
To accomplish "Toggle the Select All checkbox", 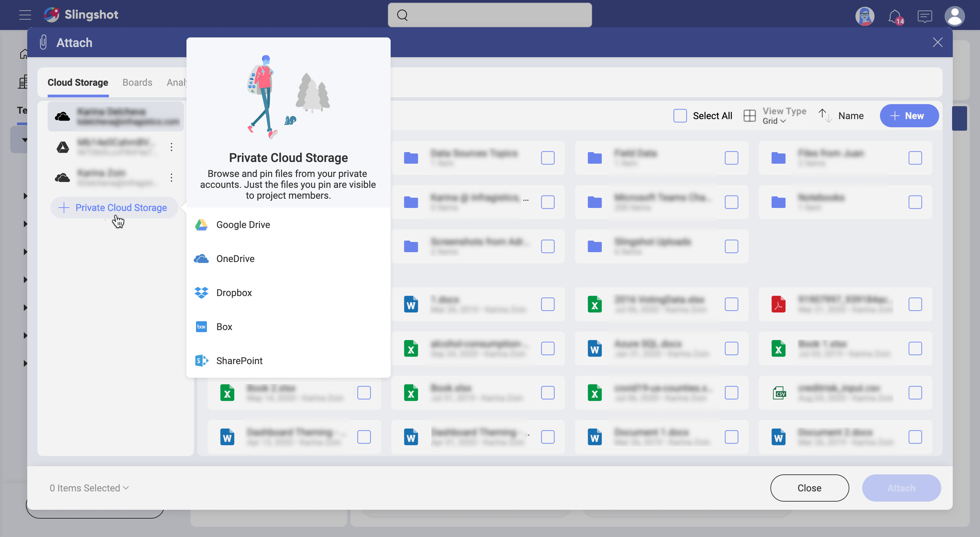I will pyautogui.click(x=680, y=116).
